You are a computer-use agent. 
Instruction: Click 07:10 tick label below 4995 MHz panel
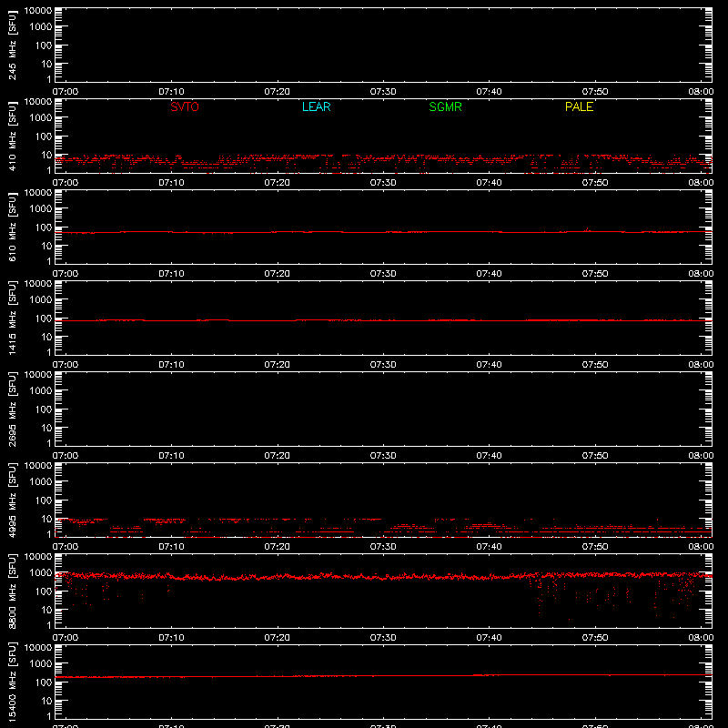(171, 547)
